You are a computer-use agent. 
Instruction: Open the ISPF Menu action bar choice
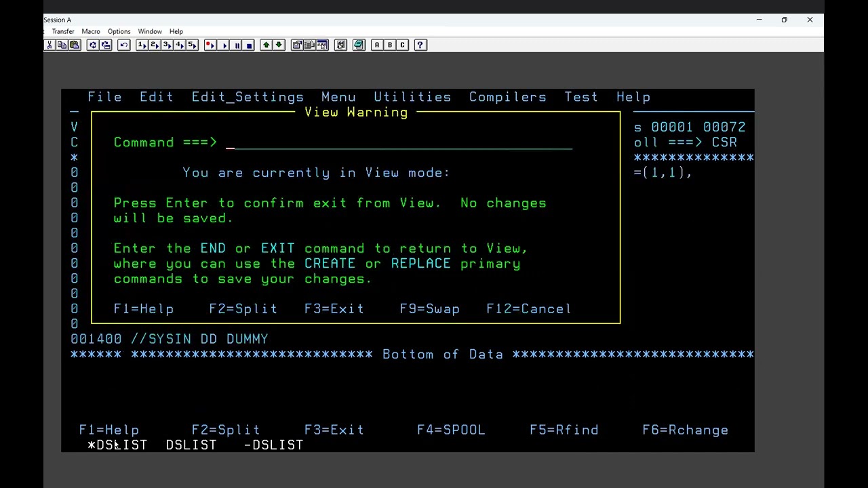pyautogui.click(x=338, y=97)
